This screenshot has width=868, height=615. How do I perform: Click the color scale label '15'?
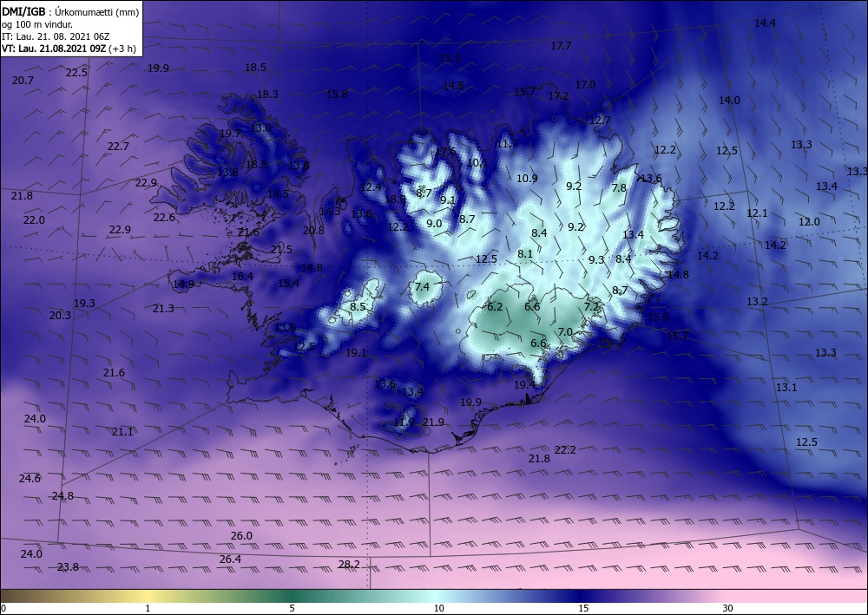coord(583,608)
